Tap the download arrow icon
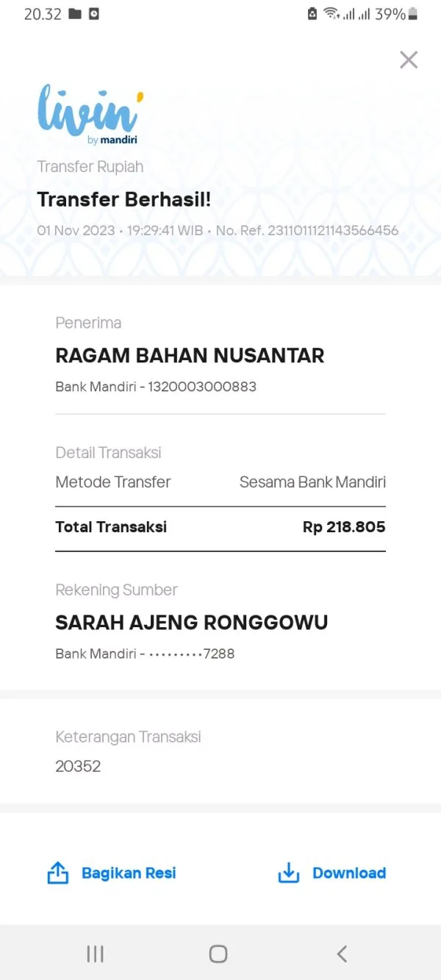Image resolution: width=441 pixels, height=980 pixels. 289,873
